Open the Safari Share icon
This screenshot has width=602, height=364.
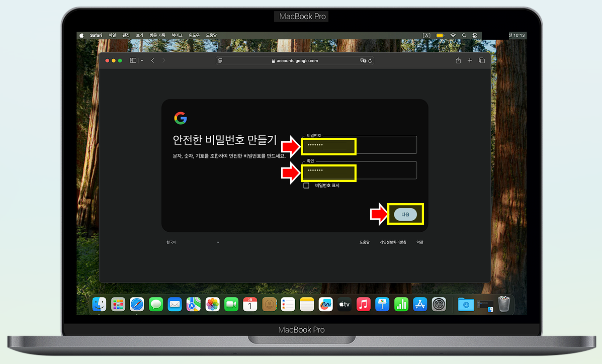click(458, 60)
